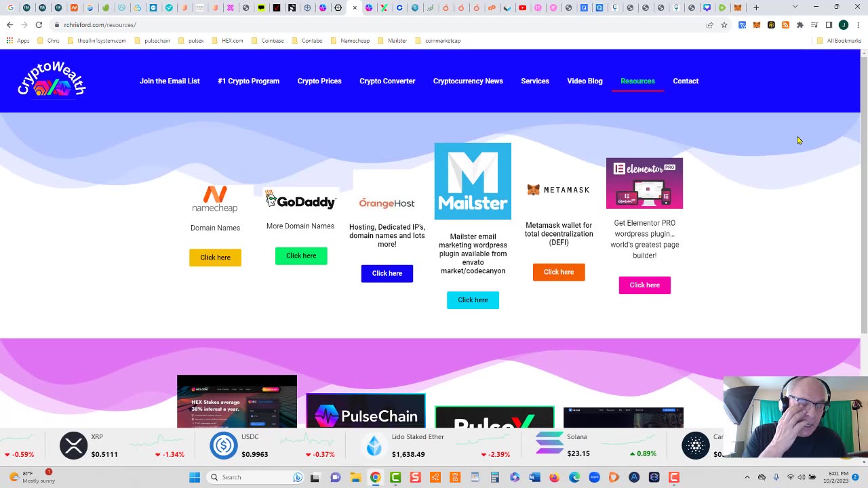Open the Coinbase bookmark folder
868x488 pixels.
click(268, 41)
